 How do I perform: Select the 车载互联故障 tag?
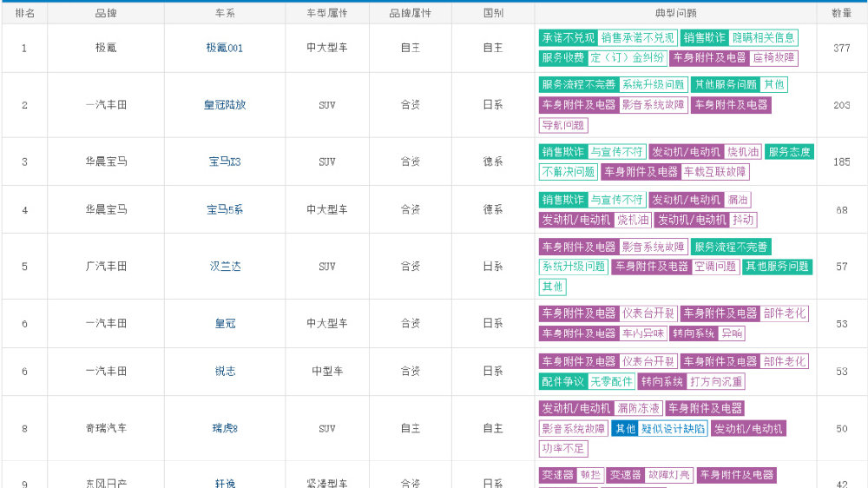pyautogui.click(x=714, y=172)
